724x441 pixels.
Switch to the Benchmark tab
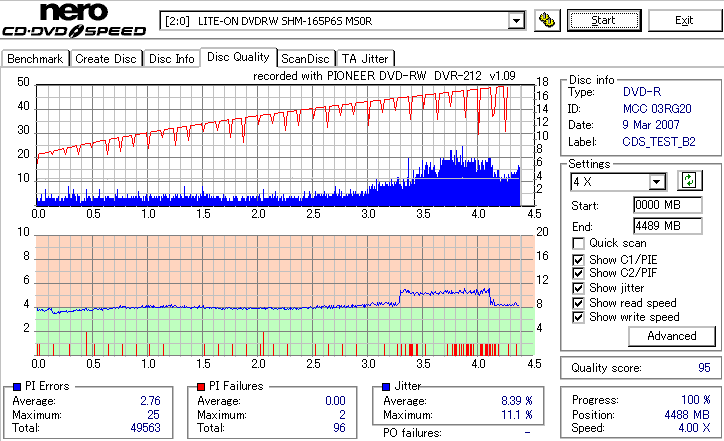35,59
